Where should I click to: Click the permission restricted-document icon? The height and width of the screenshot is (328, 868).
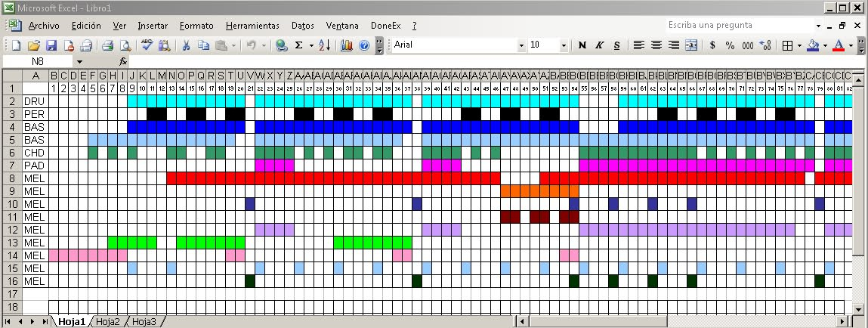pyautogui.click(x=69, y=45)
